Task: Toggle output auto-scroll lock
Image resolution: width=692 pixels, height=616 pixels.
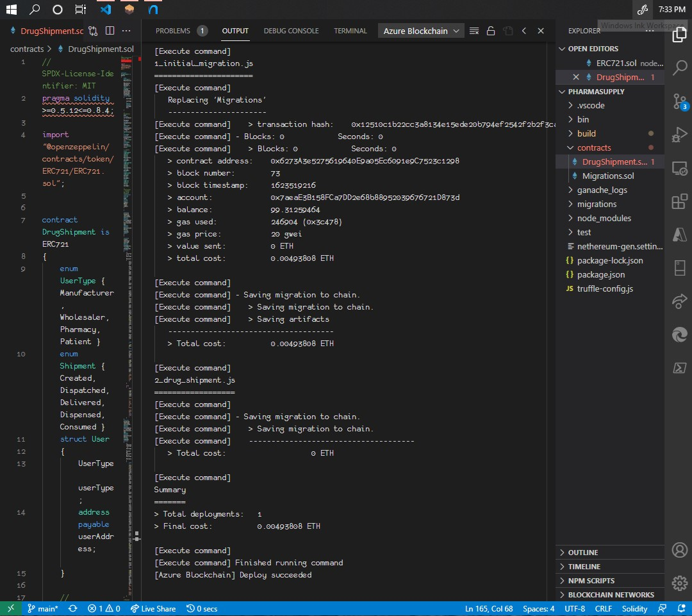Action: tap(491, 31)
